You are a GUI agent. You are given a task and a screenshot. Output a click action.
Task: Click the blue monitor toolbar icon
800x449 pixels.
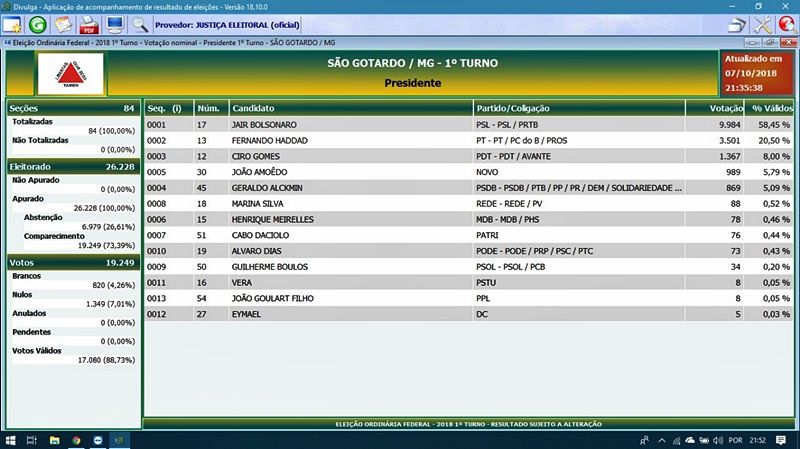(x=114, y=24)
